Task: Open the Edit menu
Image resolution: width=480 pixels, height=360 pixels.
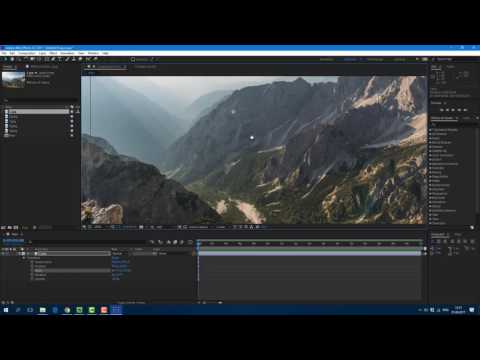Action: coord(12,53)
